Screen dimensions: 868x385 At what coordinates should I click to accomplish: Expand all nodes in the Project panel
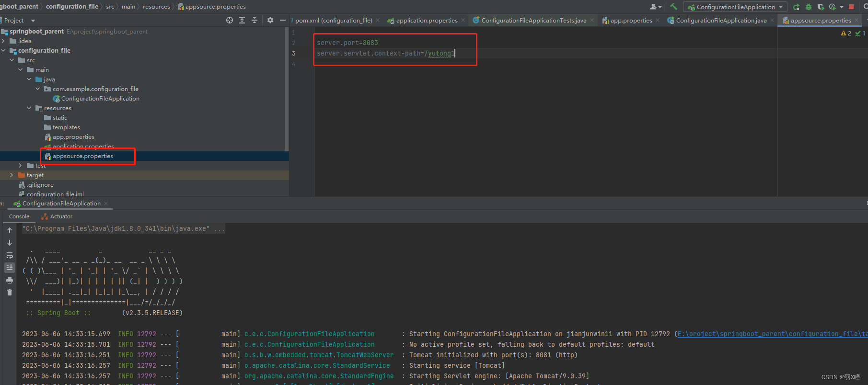point(242,20)
